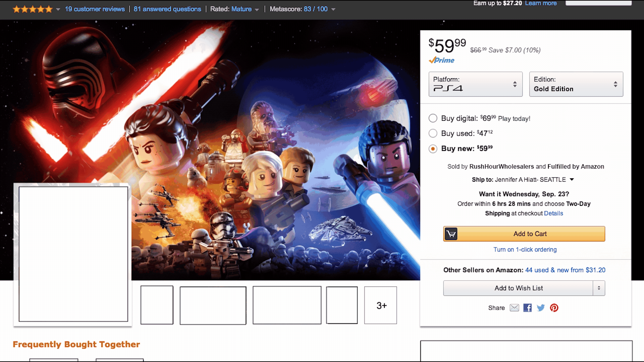The width and height of the screenshot is (644, 362).
Task: Click Turn on 1-click ordering link
Action: click(x=525, y=249)
